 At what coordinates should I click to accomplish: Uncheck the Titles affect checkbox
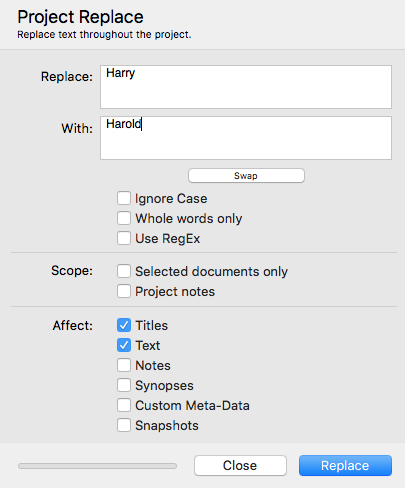(x=124, y=325)
